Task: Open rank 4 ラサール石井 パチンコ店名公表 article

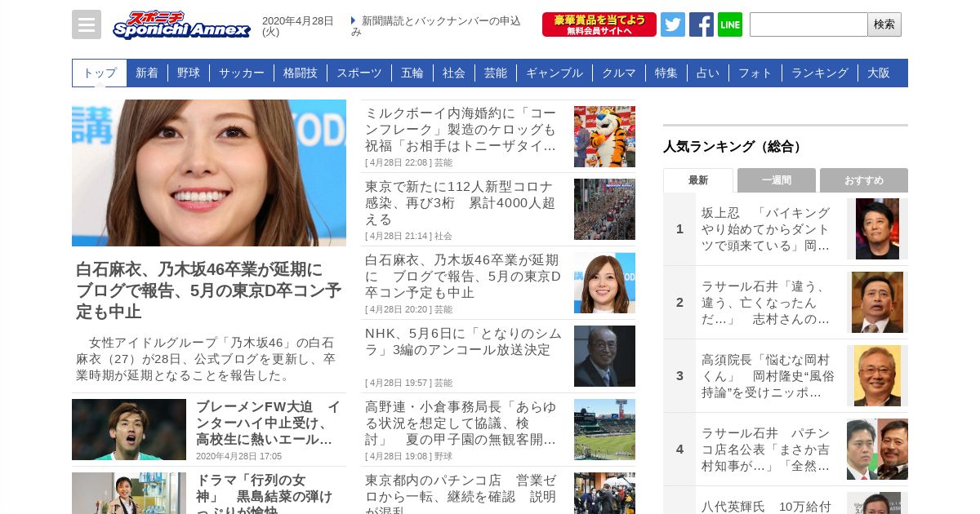Action: coord(768,450)
